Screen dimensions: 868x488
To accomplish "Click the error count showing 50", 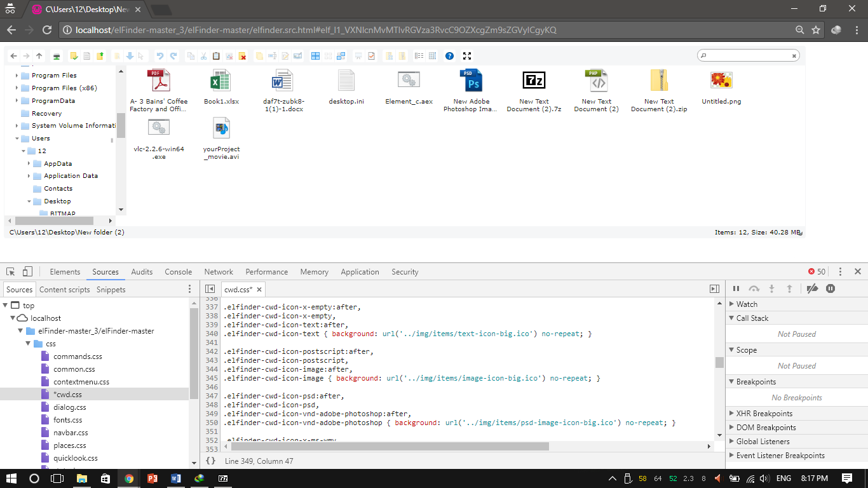I will point(817,271).
